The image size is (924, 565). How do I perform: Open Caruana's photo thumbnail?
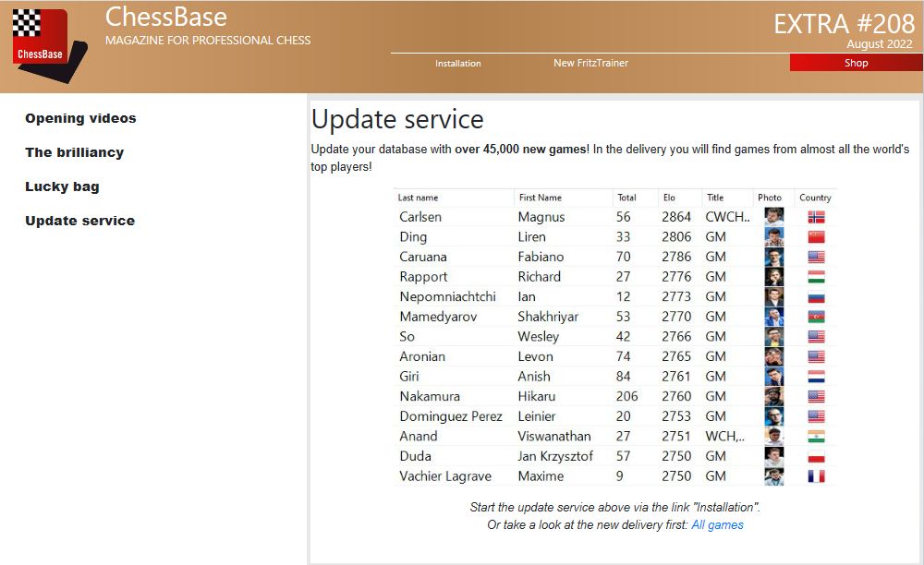773,257
